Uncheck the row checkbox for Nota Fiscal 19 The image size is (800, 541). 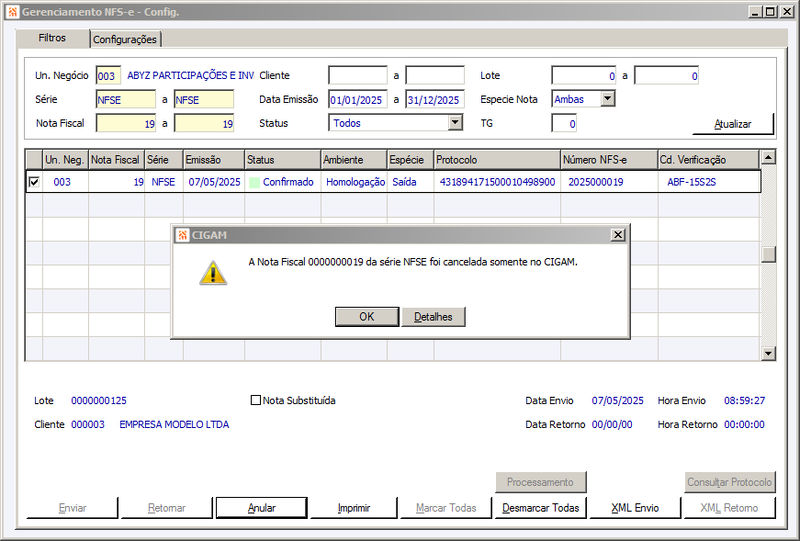click(x=34, y=182)
